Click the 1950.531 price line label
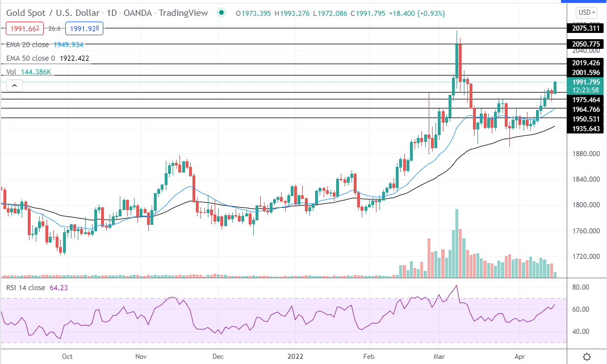 (586, 119)
